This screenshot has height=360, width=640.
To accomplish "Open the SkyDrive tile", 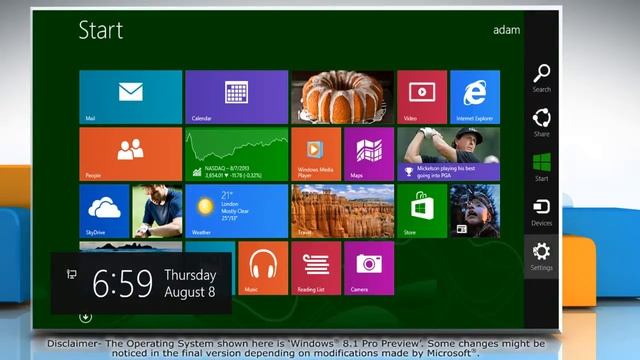I will [104, 211].
